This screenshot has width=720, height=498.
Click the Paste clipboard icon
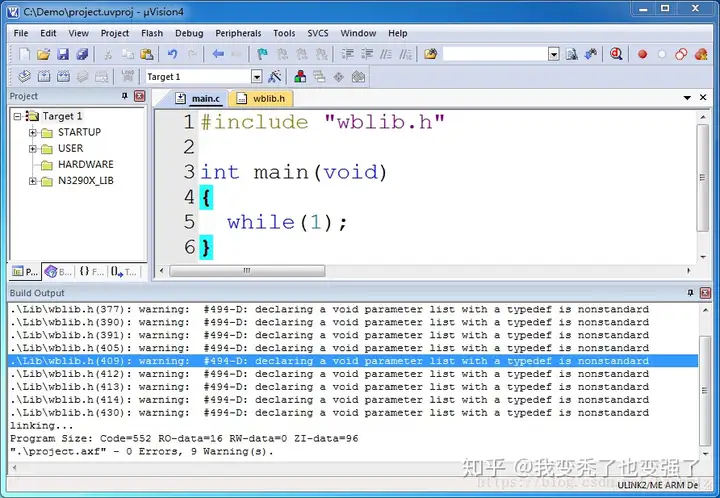(146, 54)
